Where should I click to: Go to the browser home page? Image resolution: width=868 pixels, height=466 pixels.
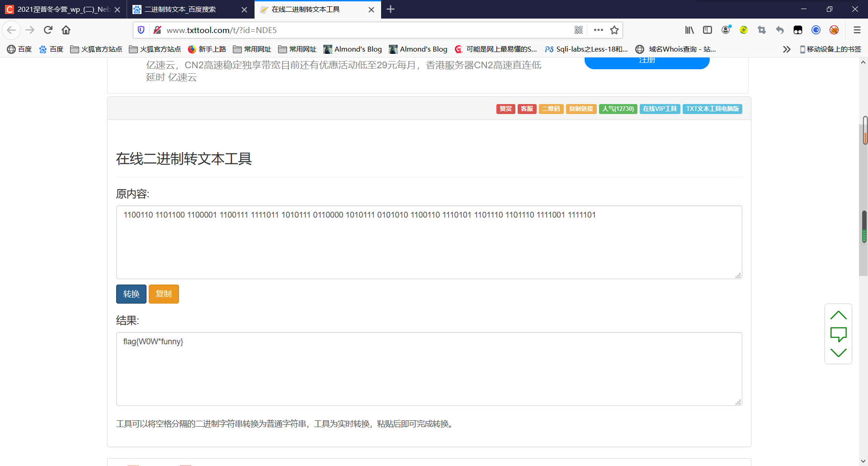(x=66, y=30)
